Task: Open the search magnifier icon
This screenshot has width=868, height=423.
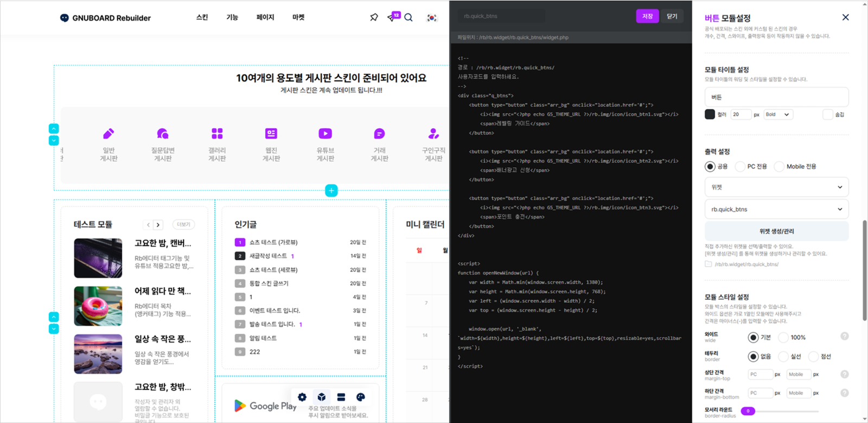Action: 409,17
